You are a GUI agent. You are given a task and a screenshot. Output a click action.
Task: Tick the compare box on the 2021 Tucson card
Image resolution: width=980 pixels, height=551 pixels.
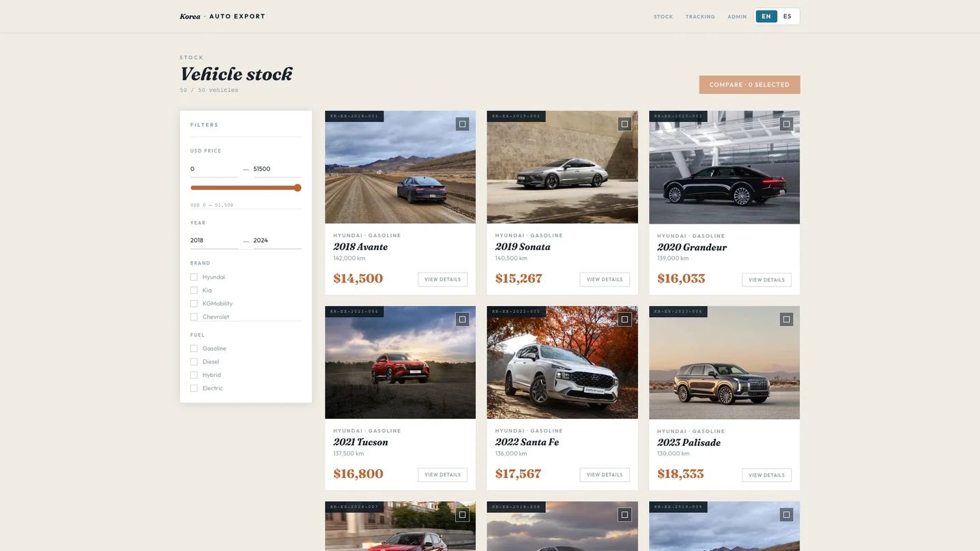(x=462, y=319)
